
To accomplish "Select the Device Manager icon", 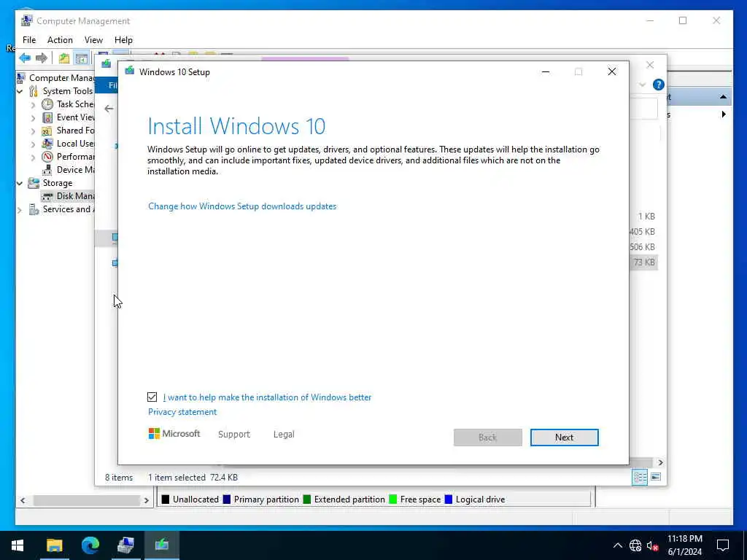I will coord(47,170).
